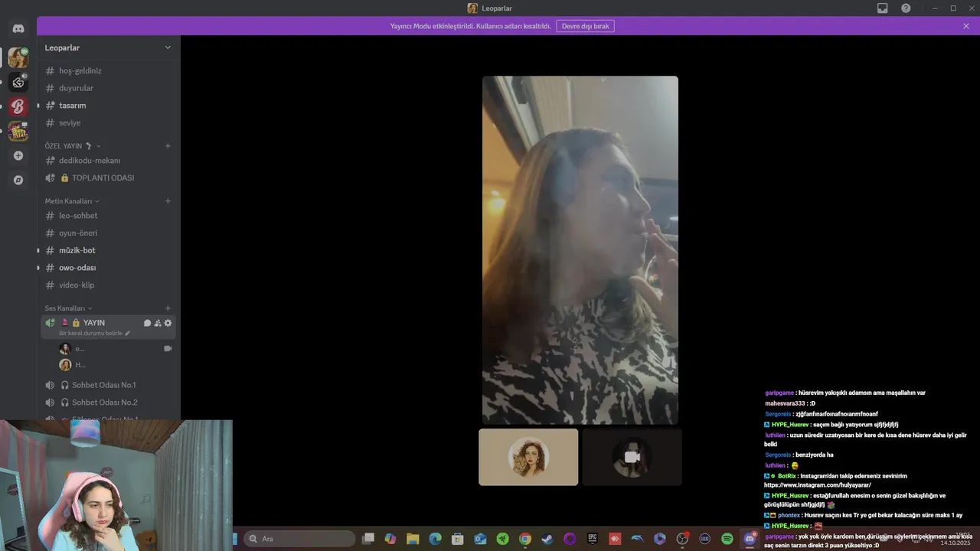Open the Instagram link in chat overlay
The image size is (980, 551).
click(818, 485)
